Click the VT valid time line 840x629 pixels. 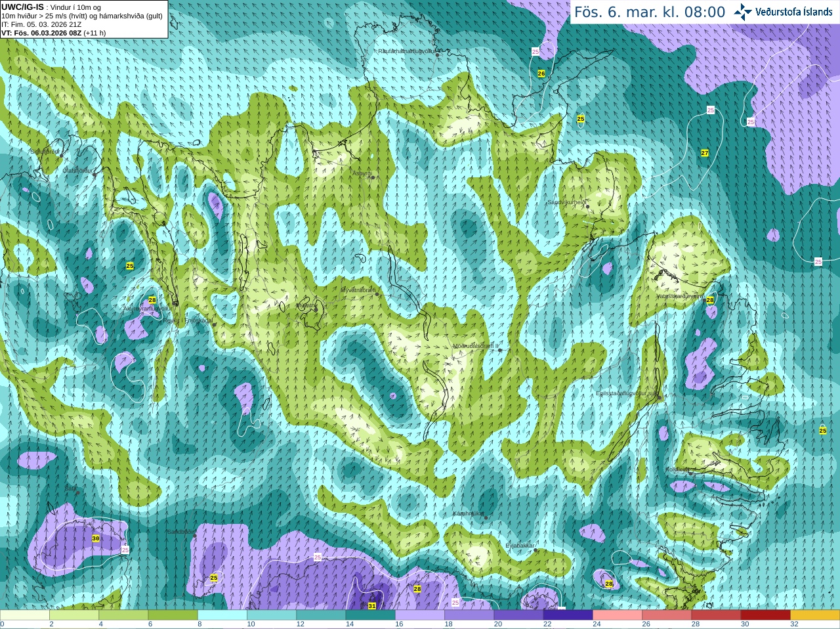point(53,33)
